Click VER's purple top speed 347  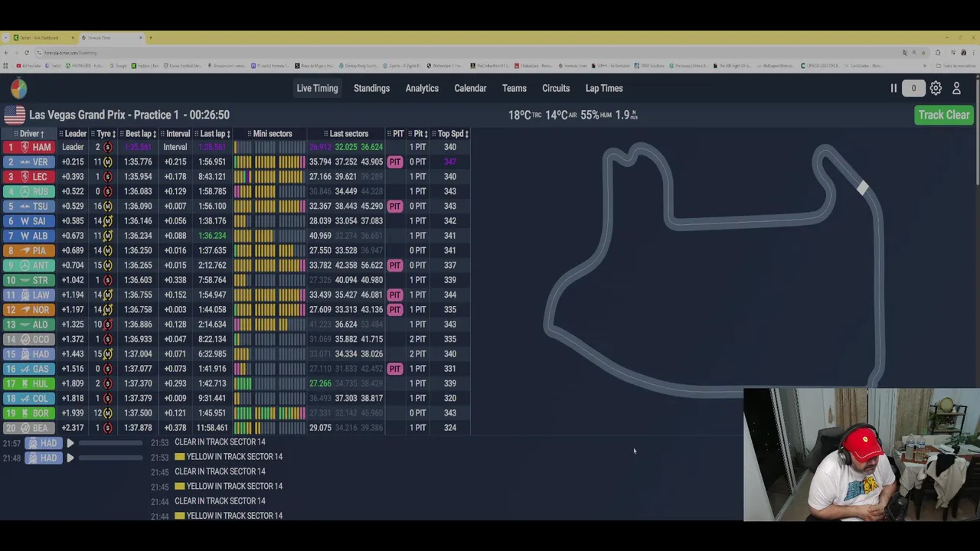[449, 161]
